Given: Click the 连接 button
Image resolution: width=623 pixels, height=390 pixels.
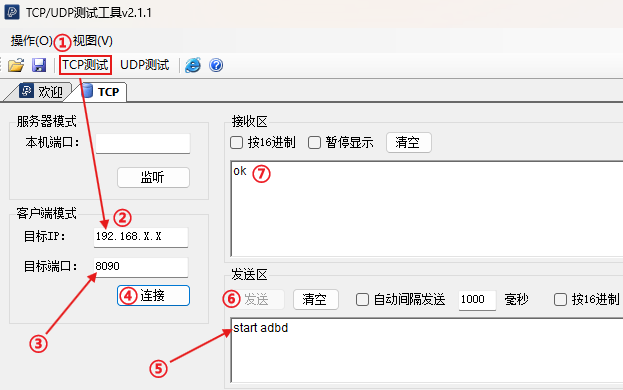Looking at the screenshot, I should pyautogui.click(x=153, y=295).
